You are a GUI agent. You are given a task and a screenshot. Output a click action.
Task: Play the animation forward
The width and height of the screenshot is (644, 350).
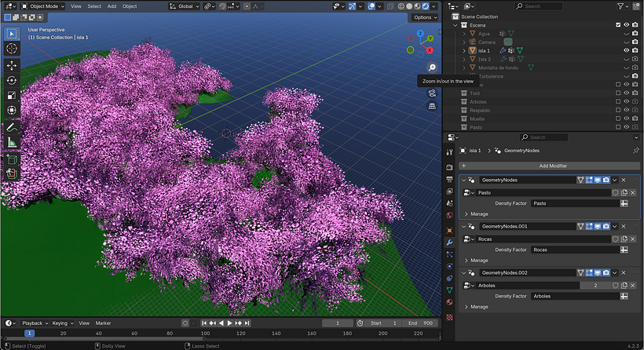229,323
